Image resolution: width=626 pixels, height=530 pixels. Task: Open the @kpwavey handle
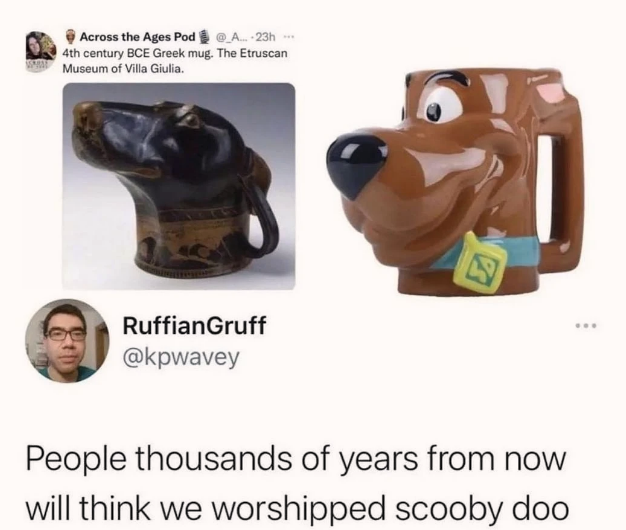(181, 357)
